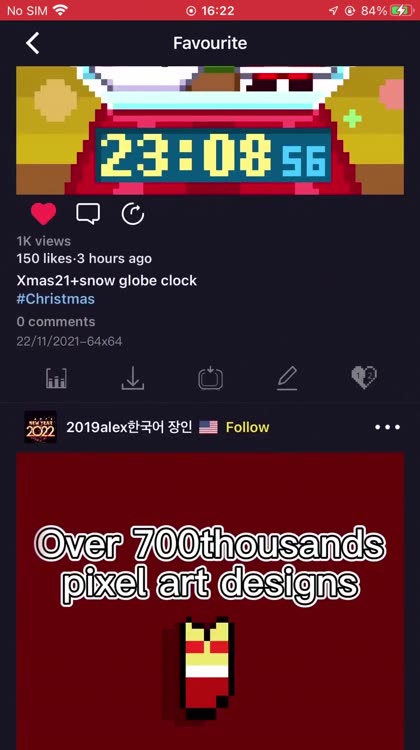Image resolution: width=420 pixels, height=750 pixels.
Task: Open the 2019alex username profile
Action: tap(129, 427)
